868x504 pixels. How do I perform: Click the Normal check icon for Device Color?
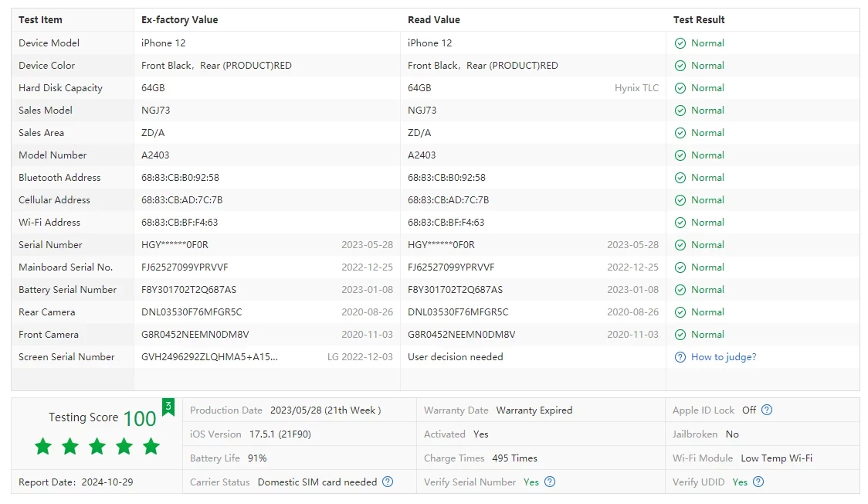tap(680, 66)
